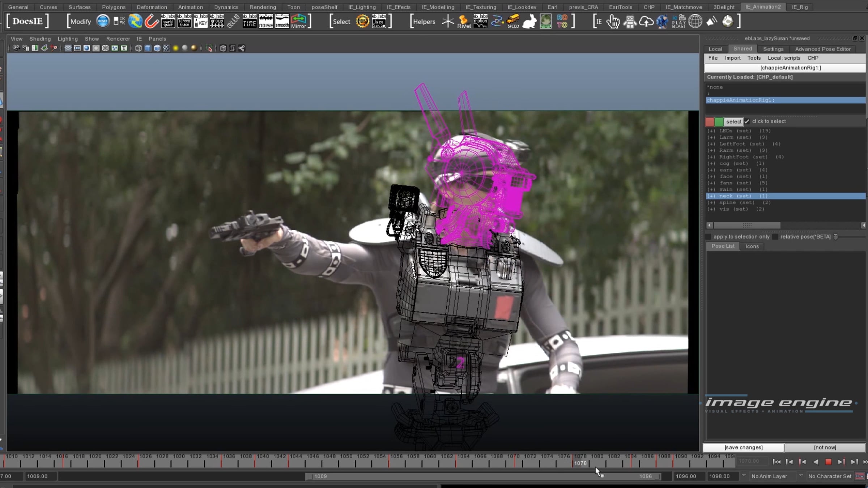Click the blue RESET shelf icon
This screenshot has width=868, height=488.
(x=103, y=21)
